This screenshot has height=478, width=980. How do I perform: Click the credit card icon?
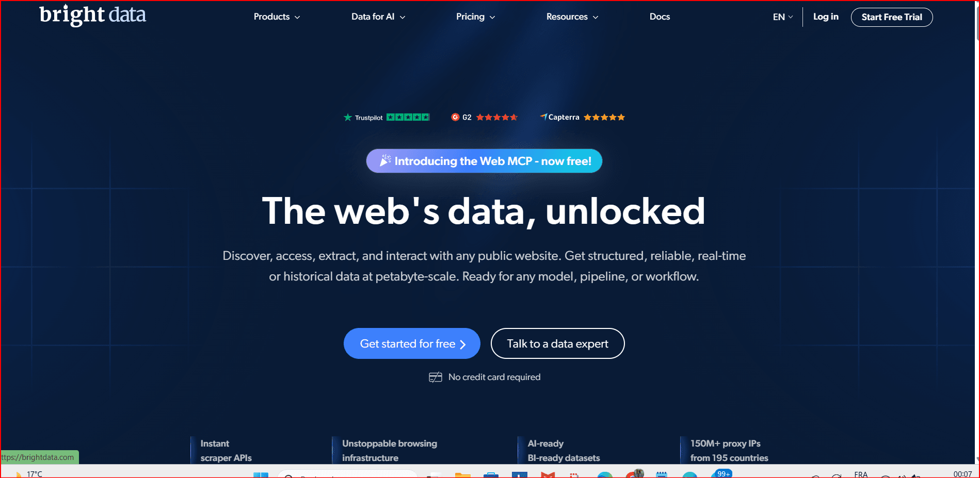(436, 377)
